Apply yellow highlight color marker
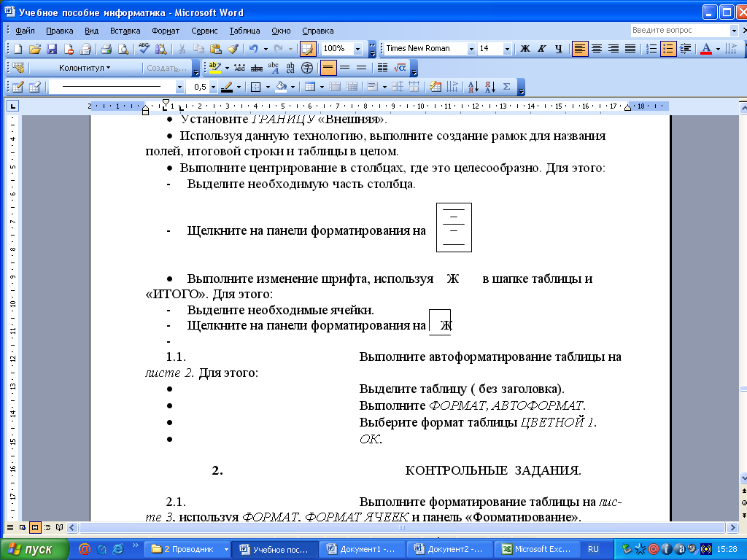 215,68
